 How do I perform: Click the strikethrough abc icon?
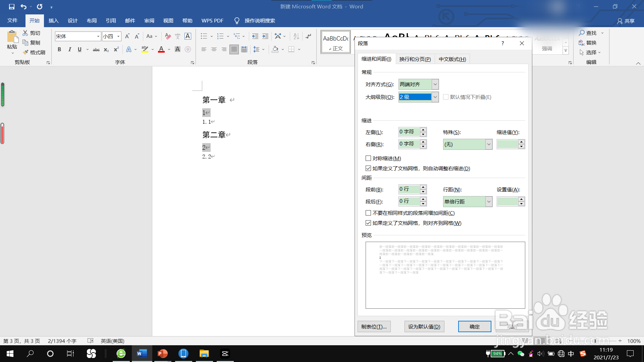pos(96,50)
